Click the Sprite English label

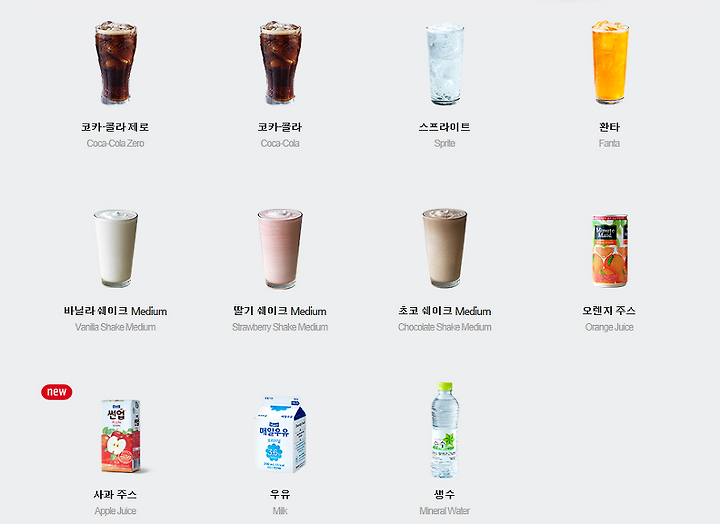[444, 143]
